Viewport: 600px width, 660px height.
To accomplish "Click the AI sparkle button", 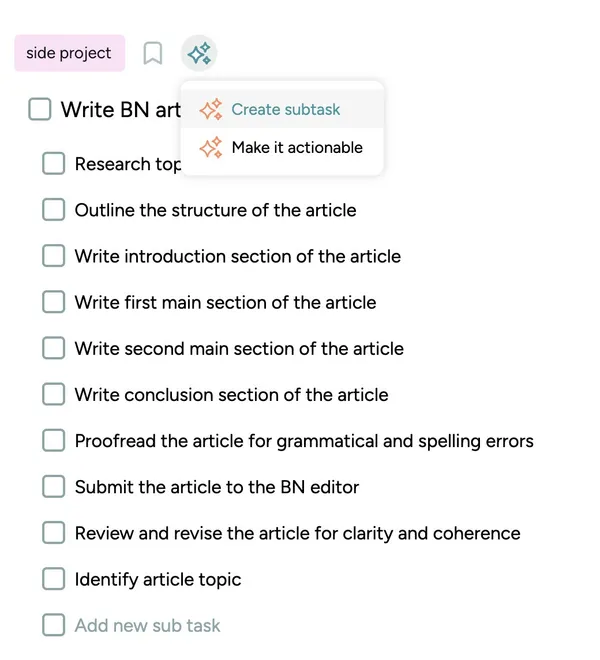I will [x=199, y=53].
